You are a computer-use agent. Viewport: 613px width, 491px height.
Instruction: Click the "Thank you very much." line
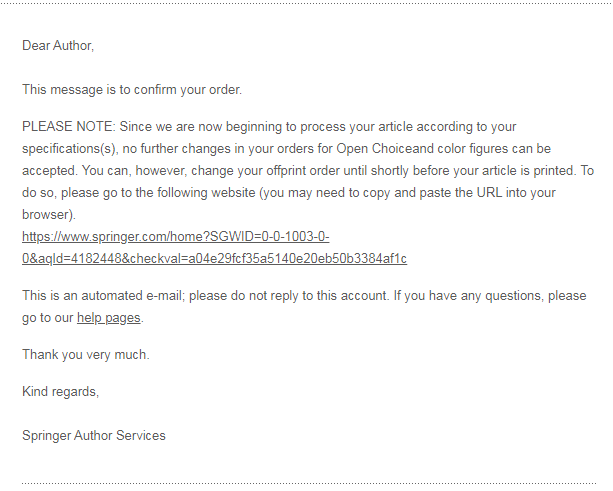85,355
